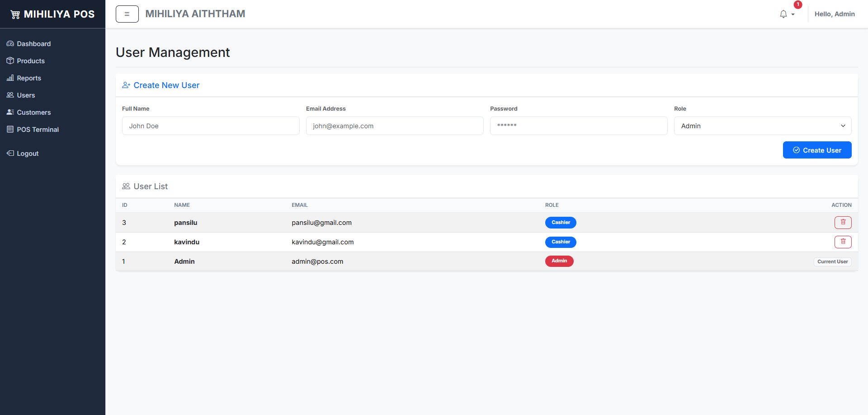Click the NAME column header
This screenshot has width=868, height=415.
[182, 205]
